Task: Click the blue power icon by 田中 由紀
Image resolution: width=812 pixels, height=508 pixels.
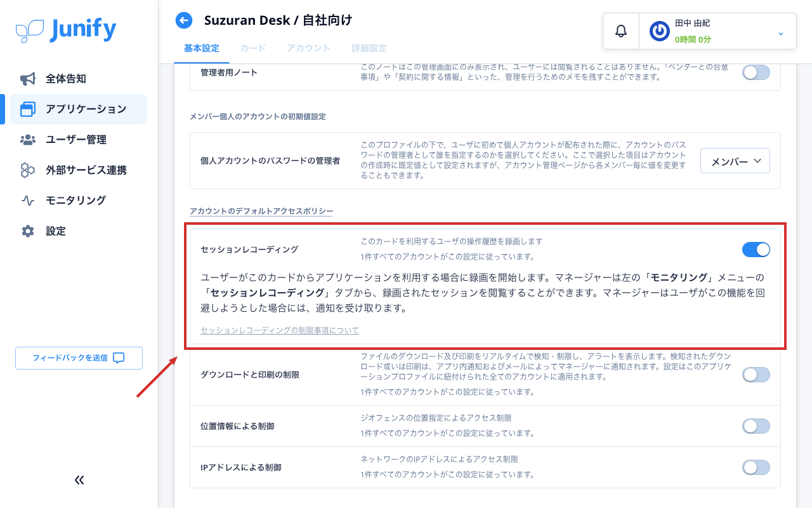Action: [x=659, y=31]
